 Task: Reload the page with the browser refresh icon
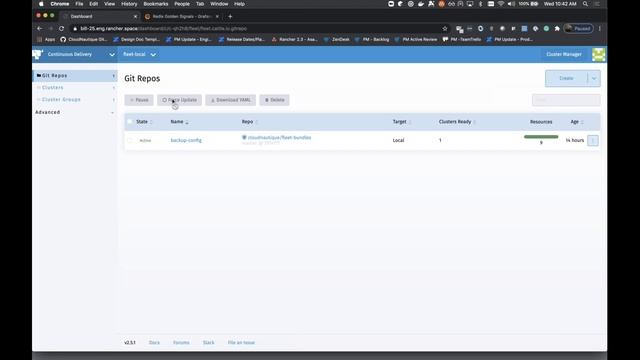click(x=61, y=29)
